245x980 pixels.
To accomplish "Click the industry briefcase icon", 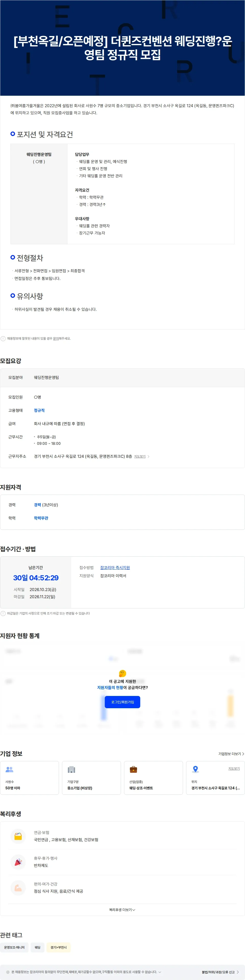I will (x=133, y=769).
